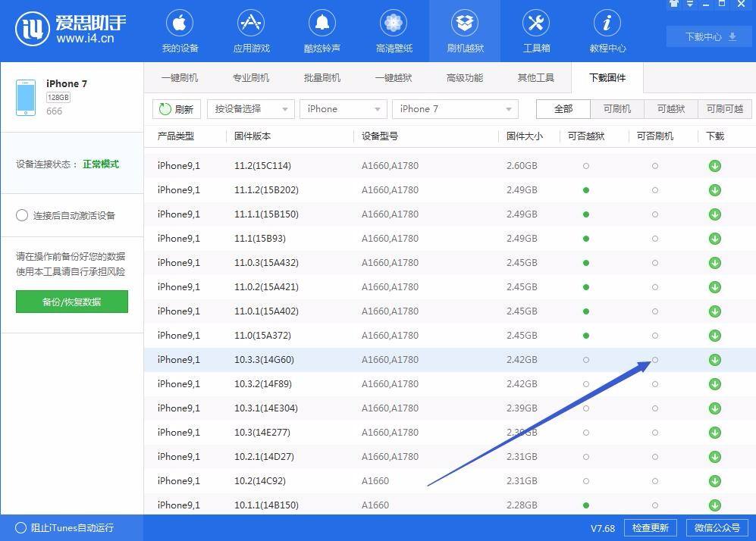756x541 pixels.
Task: Download firmware 11.0(15A372)
Action: click(x=714, y=336)
